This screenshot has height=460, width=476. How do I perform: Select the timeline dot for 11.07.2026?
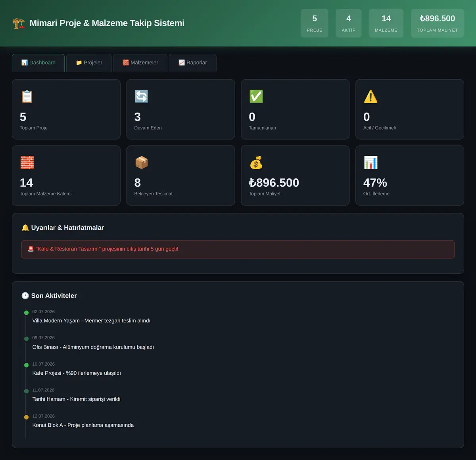pyautogui.click(x=26, y=391)
